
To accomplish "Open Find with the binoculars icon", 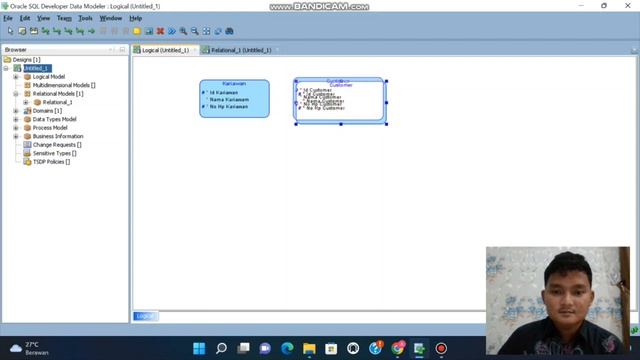I will click(x=229, y=31).
